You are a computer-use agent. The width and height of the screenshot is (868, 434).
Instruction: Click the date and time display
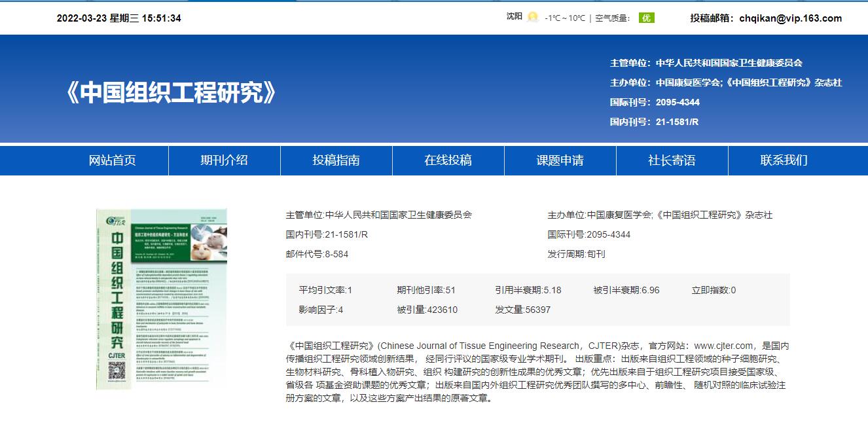[118, 18]
